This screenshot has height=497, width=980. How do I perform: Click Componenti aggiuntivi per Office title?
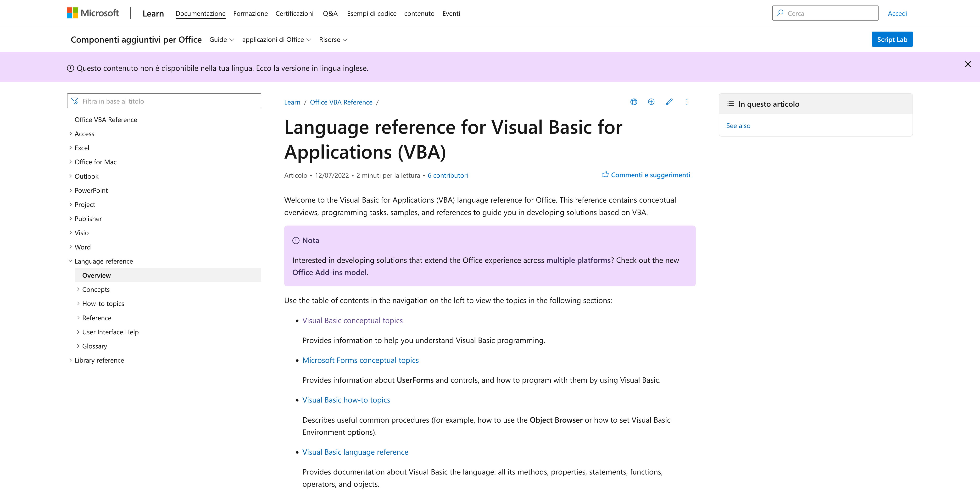[136, 39]
